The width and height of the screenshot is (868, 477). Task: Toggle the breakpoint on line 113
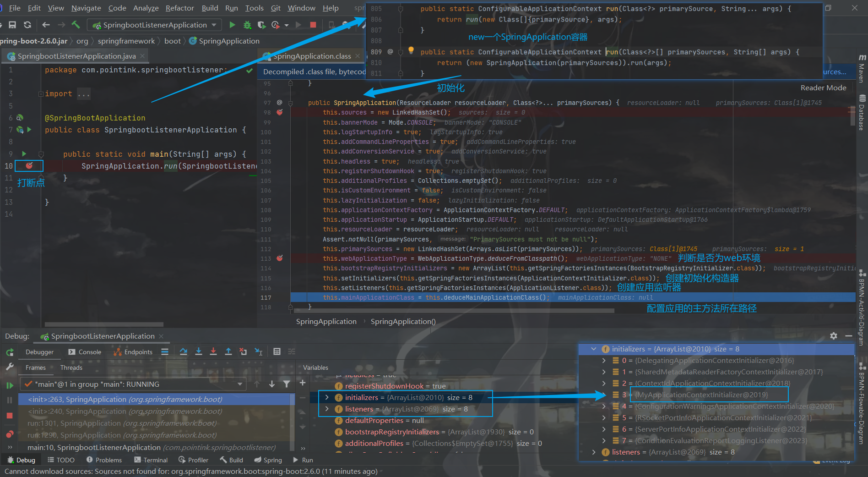[x=280, y=258]
